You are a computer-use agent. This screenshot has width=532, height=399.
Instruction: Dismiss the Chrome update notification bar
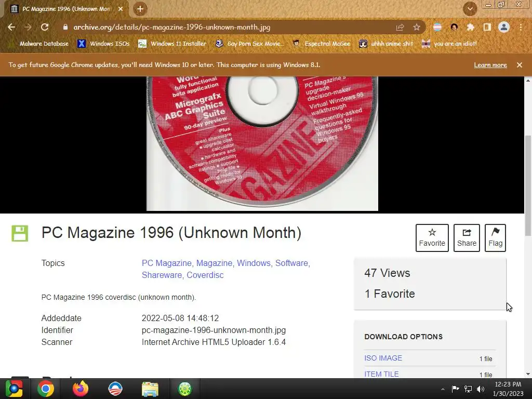point(520,65)
